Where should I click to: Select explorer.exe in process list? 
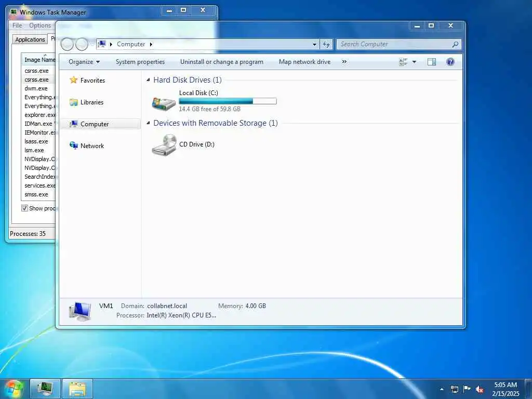point(38,115)
